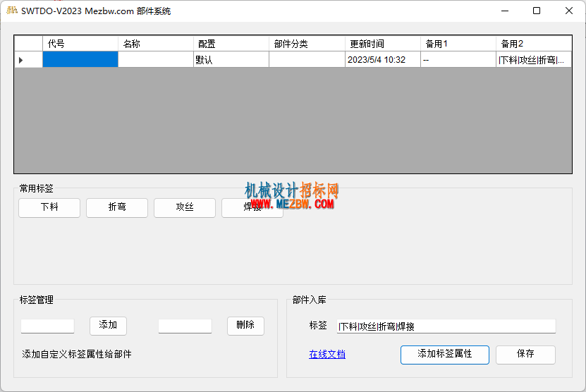The width and height of the screenshot is (586, 392).
Task: Click the 下料 common tag button
Action: coord(49,208)
